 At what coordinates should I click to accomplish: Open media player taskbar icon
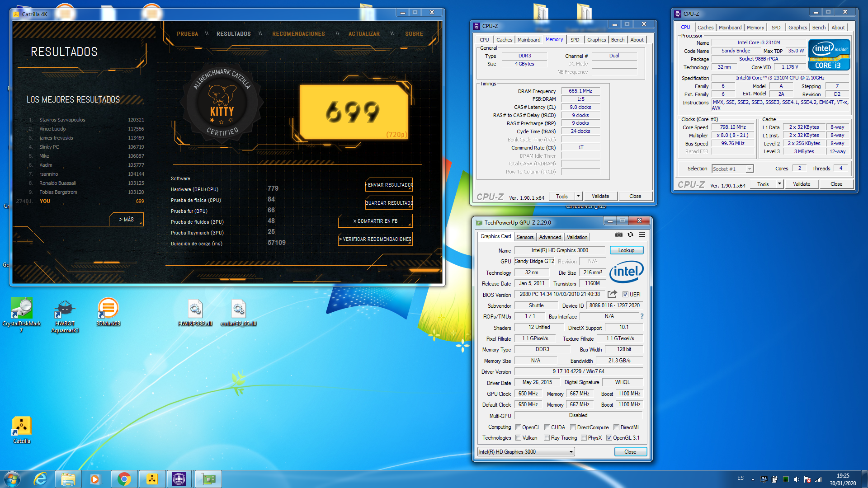95,479
